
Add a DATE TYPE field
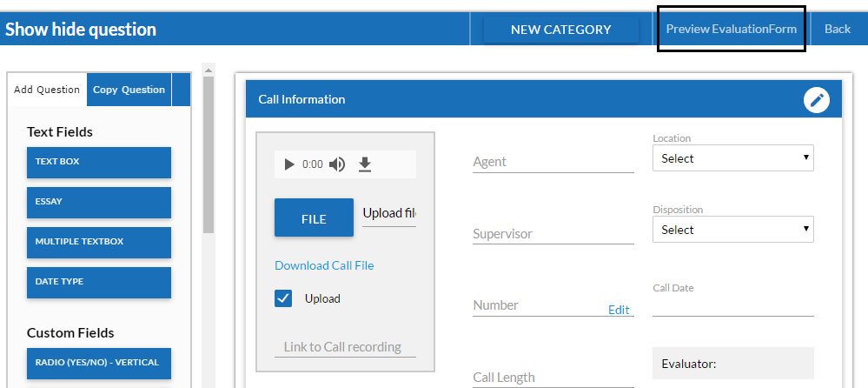click(x=99, y=282)
